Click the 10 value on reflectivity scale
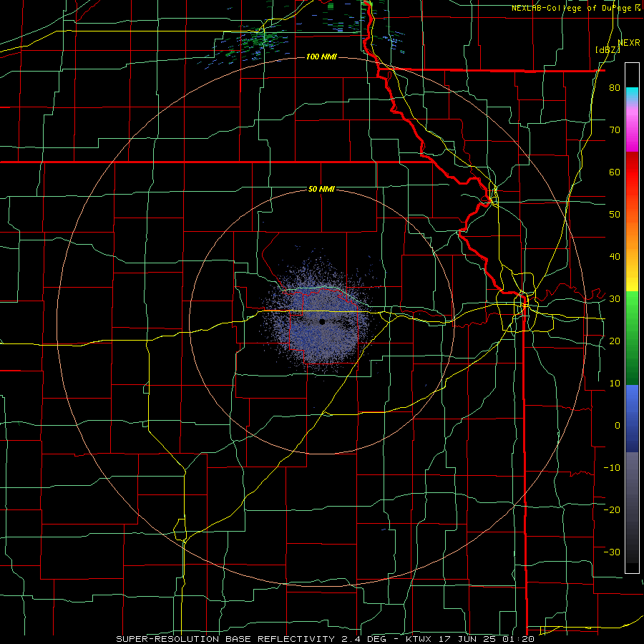Screen dimensions: 644x644 (615, 384)
